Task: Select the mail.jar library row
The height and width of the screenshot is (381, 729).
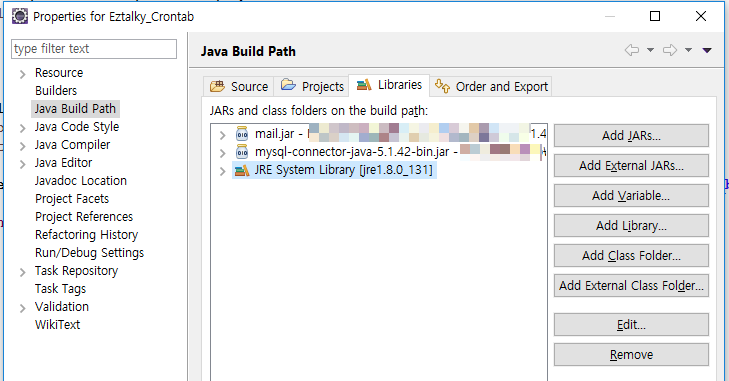Action: pyautogui.click(x=379, y=134)
